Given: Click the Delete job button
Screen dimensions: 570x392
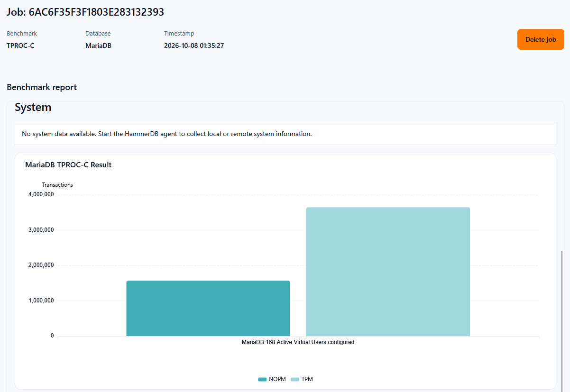Looking at the screenshot, I should click(x=541, y=39).
